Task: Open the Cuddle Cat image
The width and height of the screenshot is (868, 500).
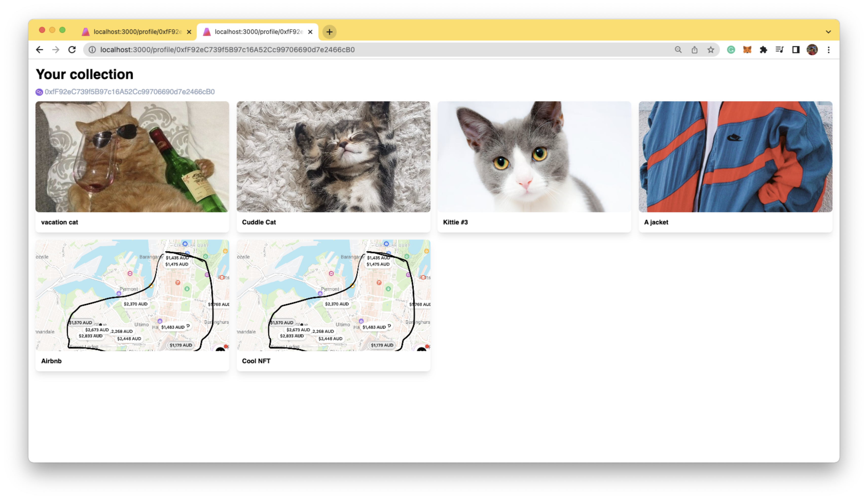Action: point(333,157)
